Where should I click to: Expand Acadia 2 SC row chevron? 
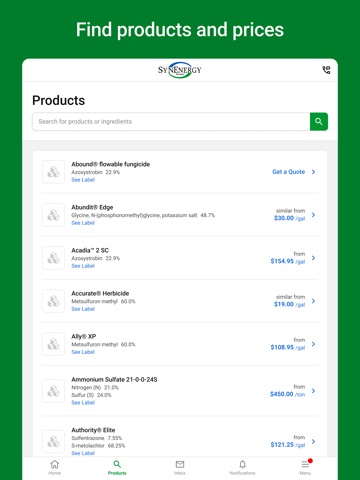pyautogui.click(x=313, y=258)
